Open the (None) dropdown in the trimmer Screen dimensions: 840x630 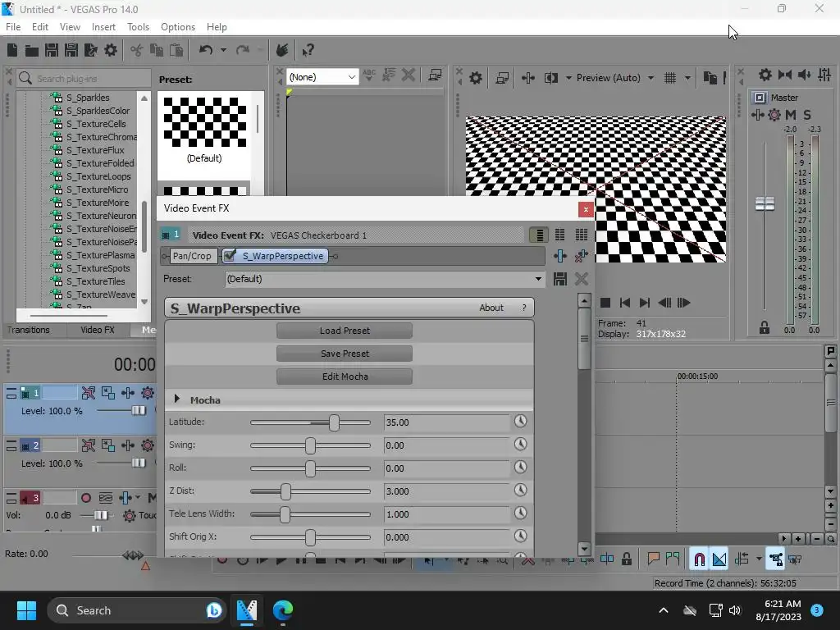322,77
